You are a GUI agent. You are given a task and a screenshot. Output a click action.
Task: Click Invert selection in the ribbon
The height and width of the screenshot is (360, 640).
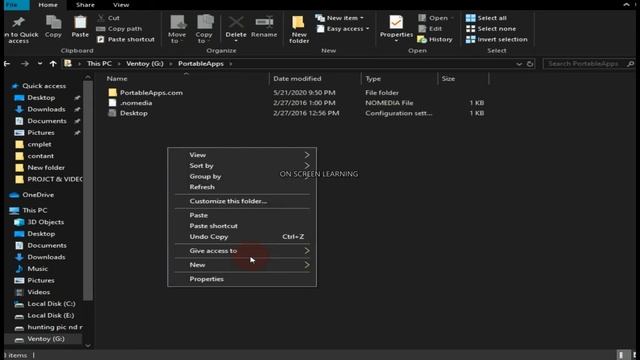tap(497, 39)
